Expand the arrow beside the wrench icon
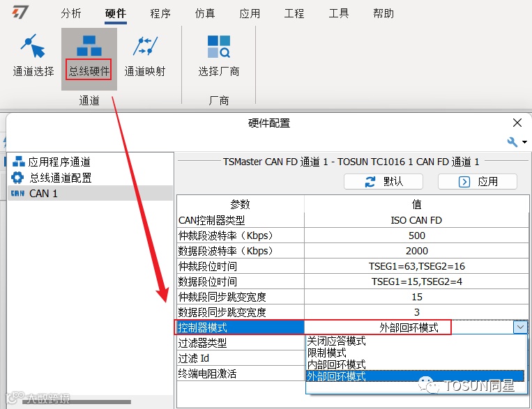 524,142
